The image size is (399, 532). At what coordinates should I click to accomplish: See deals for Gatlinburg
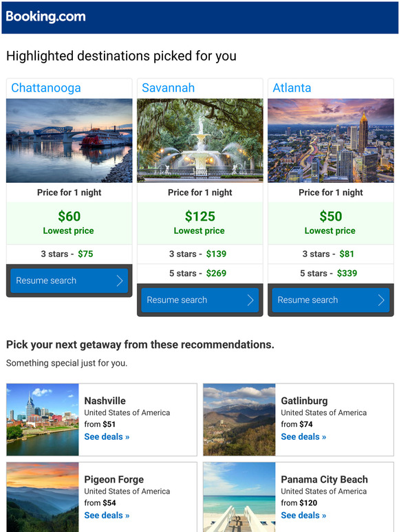[303, 436]
